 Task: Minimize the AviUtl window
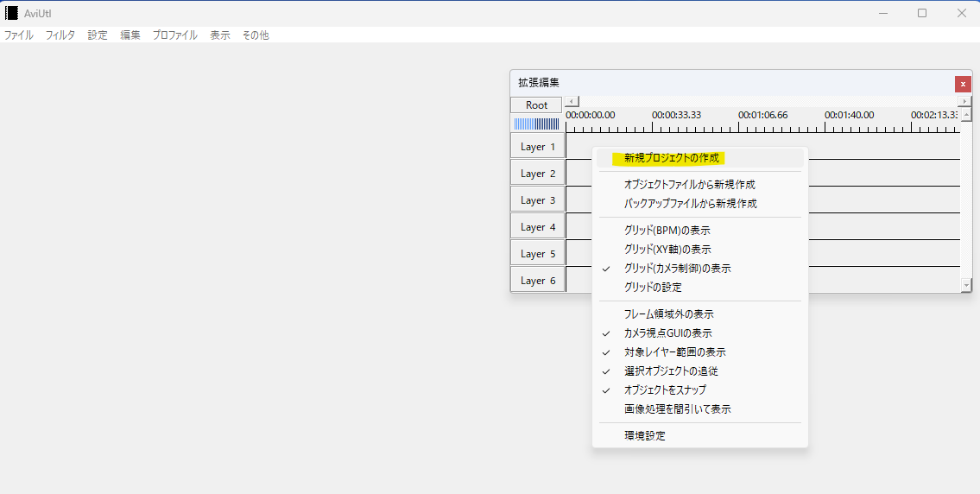[883, 13]
